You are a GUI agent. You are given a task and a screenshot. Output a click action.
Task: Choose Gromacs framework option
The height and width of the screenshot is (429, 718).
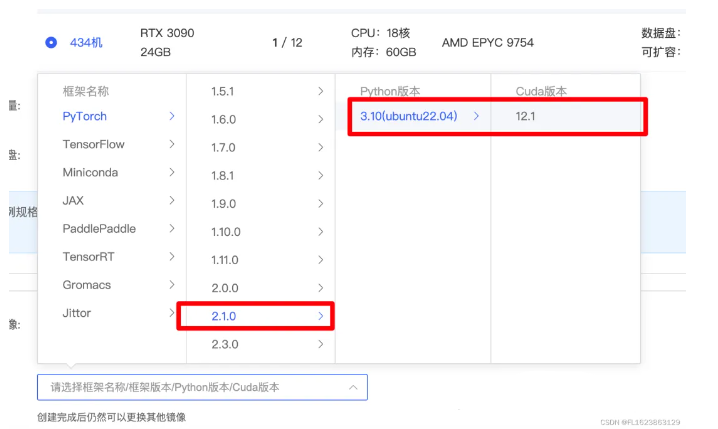87,285
